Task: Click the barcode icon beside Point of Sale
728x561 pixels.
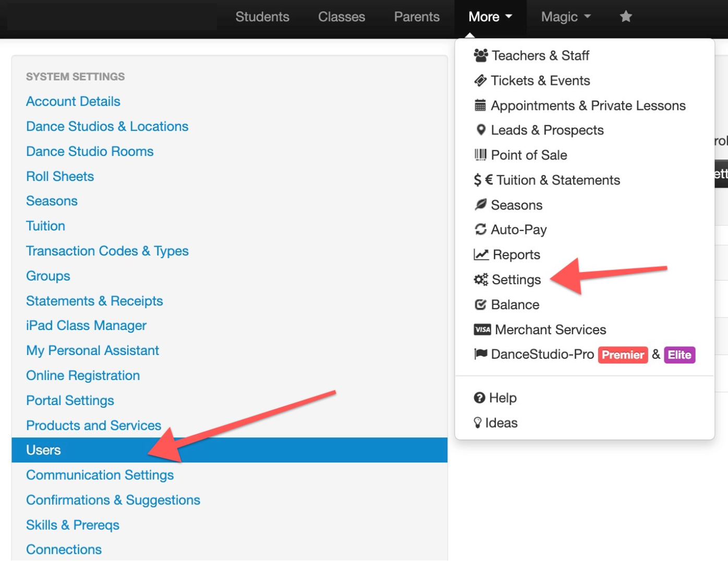Action: tap(480, 155)
